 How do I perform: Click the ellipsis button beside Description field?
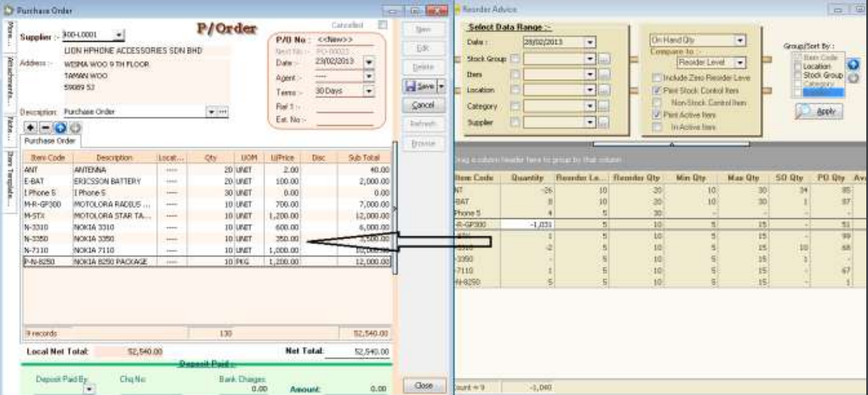tap(222, 112)
